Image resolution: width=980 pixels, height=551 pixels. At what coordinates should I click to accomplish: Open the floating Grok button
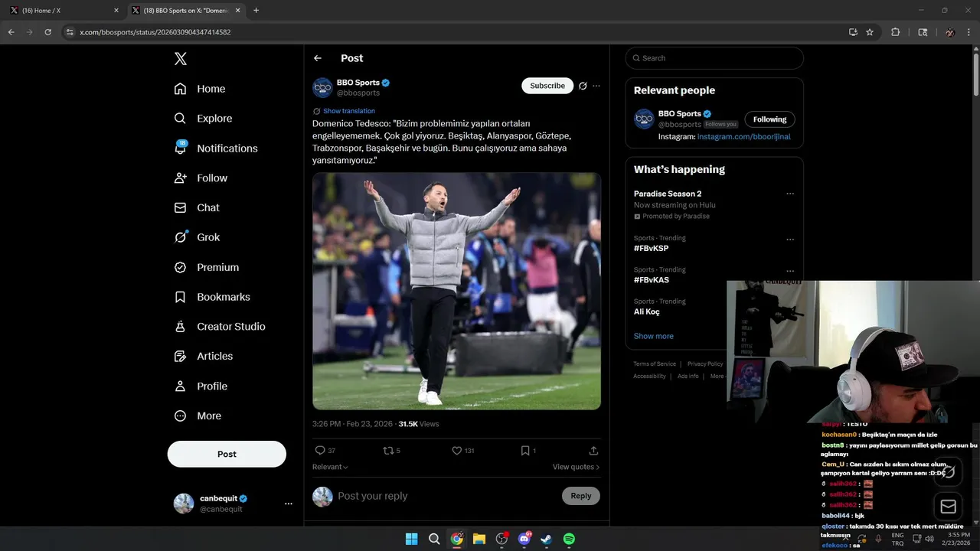[x=948, y=471]
